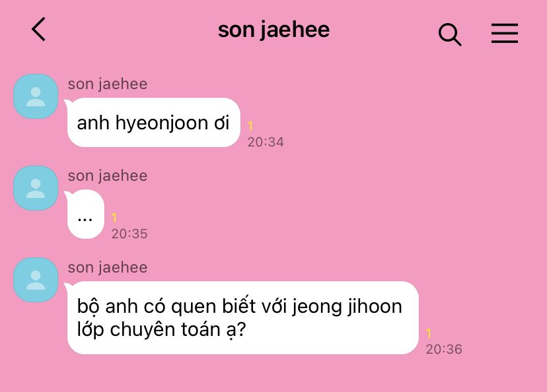Click sender name above 'anh hyeonjoon ơi' bubble
Screen dimensions: 547x392
click(x=108, y=84)
